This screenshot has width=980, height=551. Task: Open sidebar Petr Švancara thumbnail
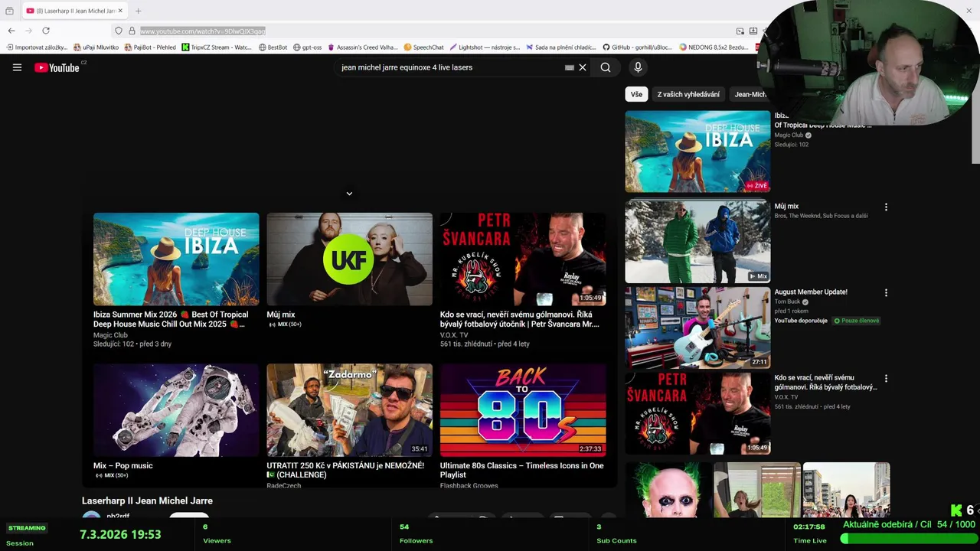697,413
